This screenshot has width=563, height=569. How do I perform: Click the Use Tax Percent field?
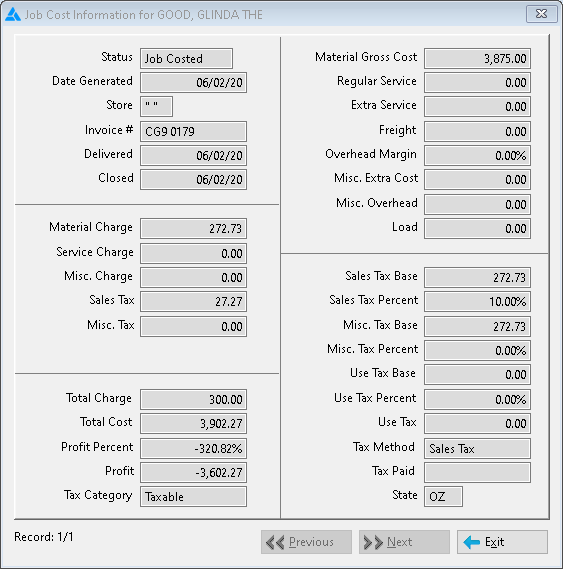[x=477, y=399]
